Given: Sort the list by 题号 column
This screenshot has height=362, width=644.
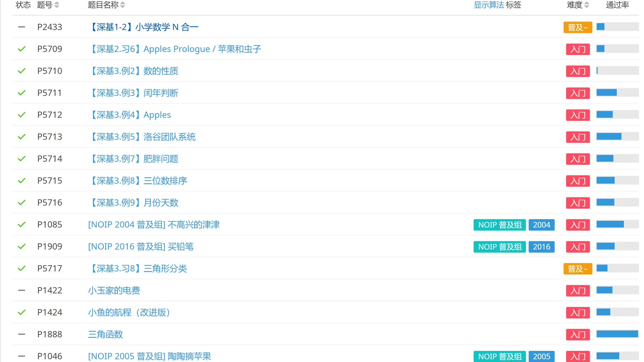Looking at the screenshot, I should point(56,5).
